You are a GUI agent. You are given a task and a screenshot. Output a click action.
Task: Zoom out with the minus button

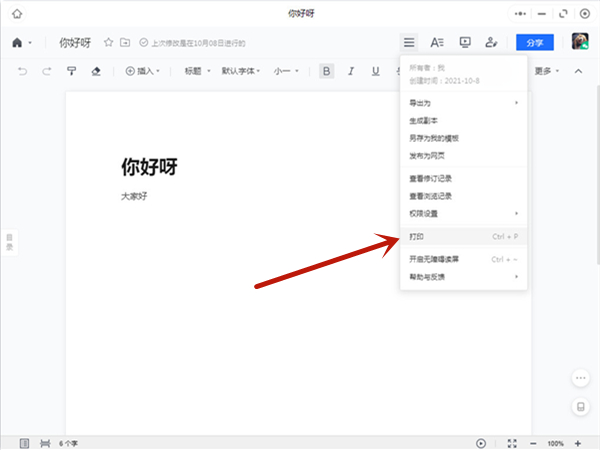pyautogui.click(x=533, y=443)
